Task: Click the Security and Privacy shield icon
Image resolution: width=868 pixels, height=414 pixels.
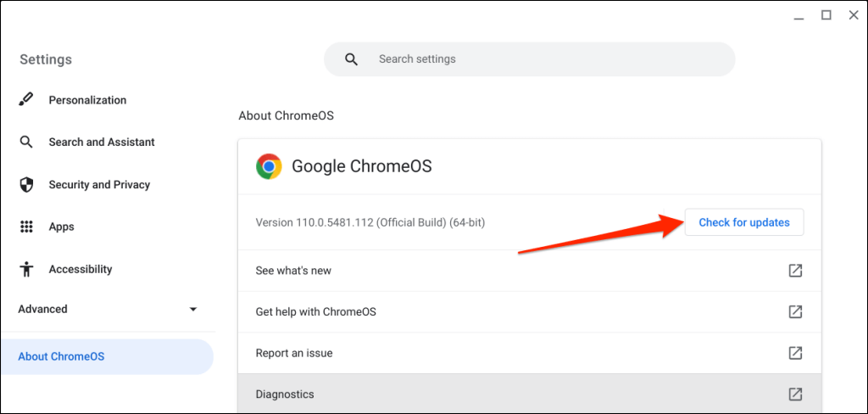Action: [x=26, y=185]
